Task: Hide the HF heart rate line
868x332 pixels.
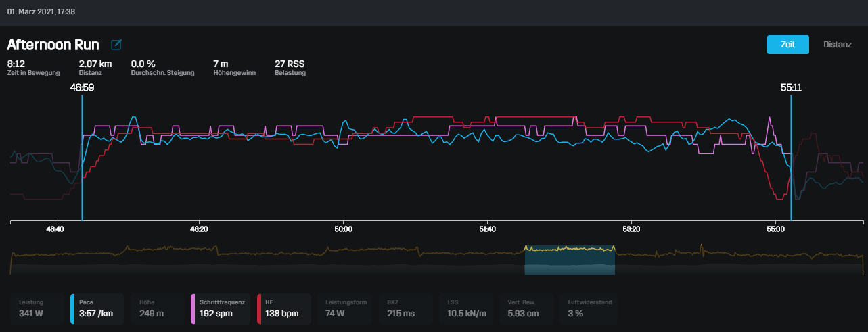Action: (x=284, y=309)
